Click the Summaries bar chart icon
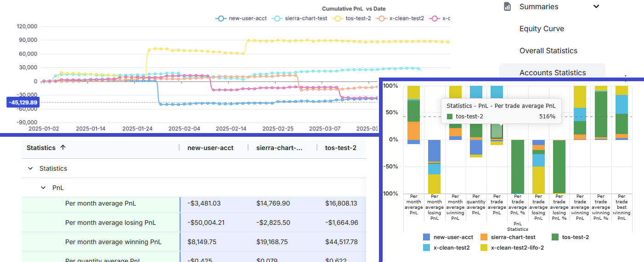This screenshot has height=262, width=644. click(x=507, y=6)
